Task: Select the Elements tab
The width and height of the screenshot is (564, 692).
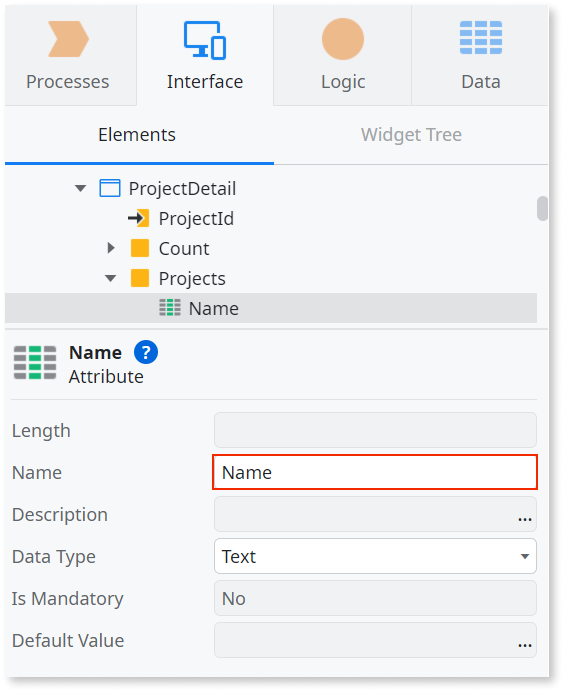Action: coord(137,135)
